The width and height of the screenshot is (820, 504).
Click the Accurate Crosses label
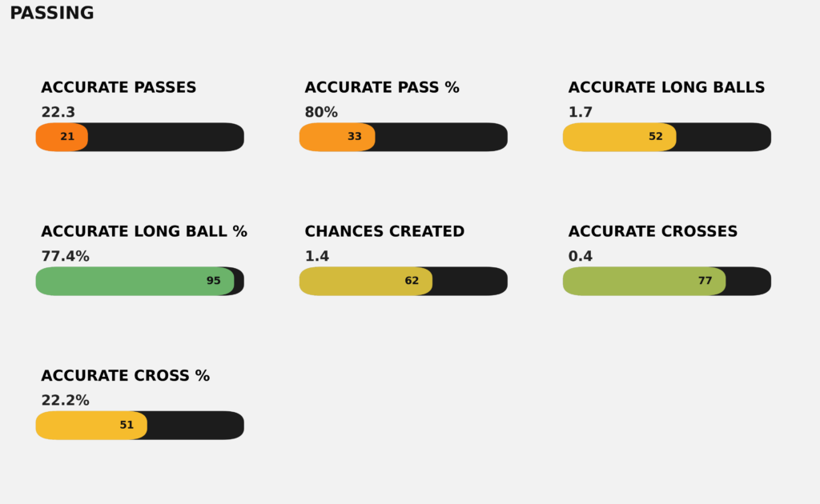(653, 232)
